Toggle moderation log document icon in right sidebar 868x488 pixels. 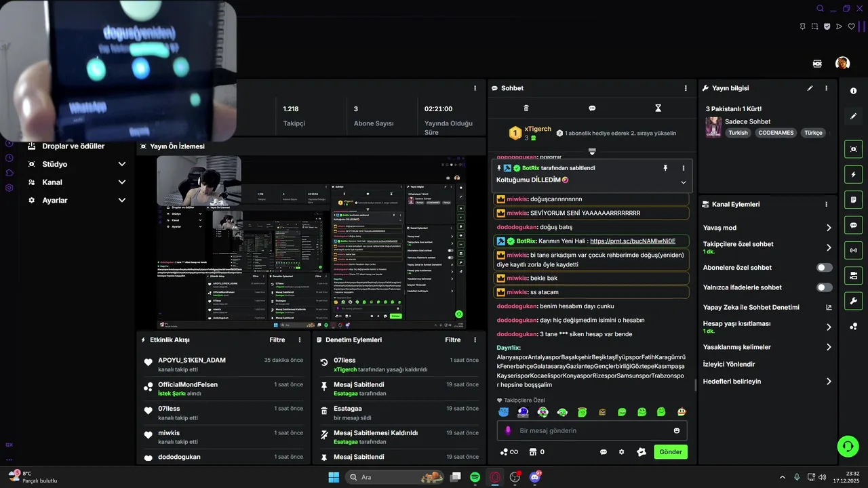point(853,200)
